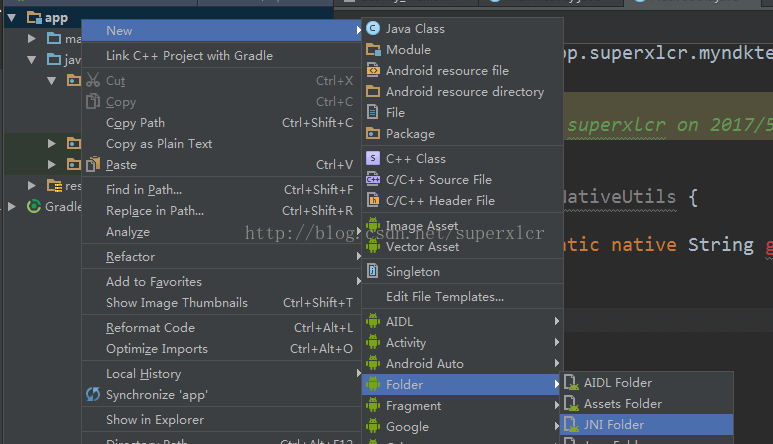Click the 'String' type in editor
Screen dimensions: 773x444
pos(721,245)
